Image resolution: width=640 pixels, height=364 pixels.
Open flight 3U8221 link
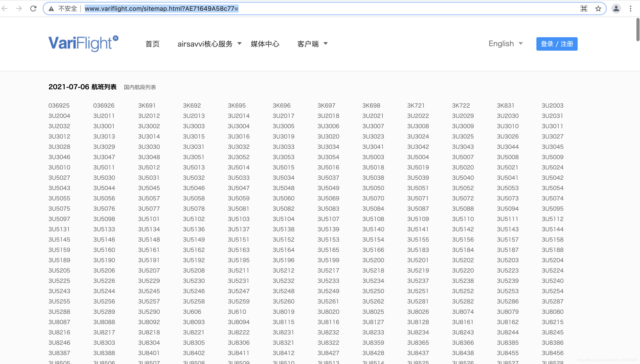click(194, 332)
